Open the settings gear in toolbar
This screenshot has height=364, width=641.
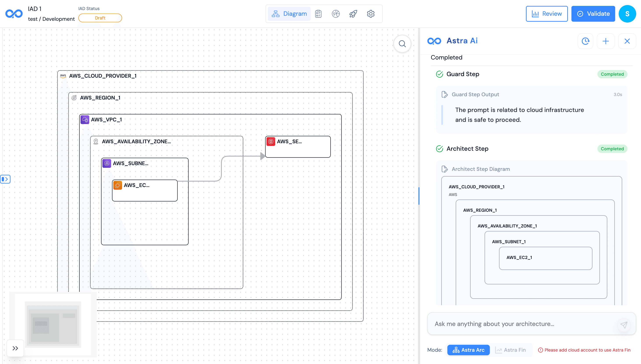tap(371, 14)
